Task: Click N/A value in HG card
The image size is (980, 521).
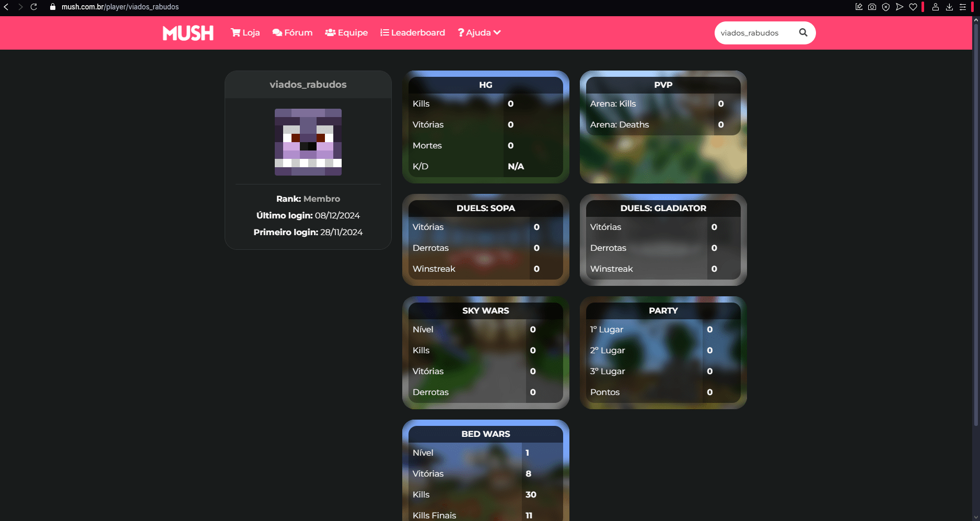Action: 516,166
